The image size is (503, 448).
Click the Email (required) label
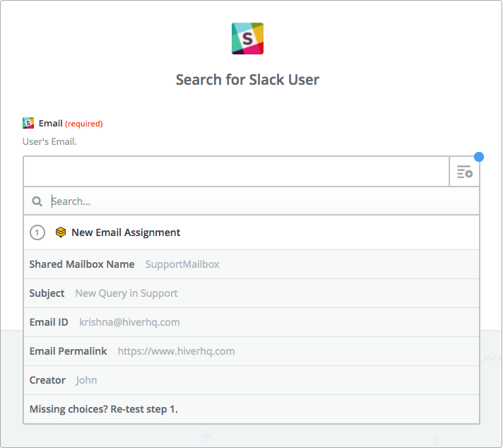tap(71, 124)
